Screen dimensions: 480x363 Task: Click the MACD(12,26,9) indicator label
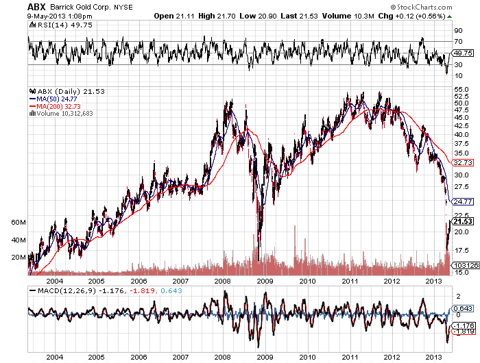[67, 291]
